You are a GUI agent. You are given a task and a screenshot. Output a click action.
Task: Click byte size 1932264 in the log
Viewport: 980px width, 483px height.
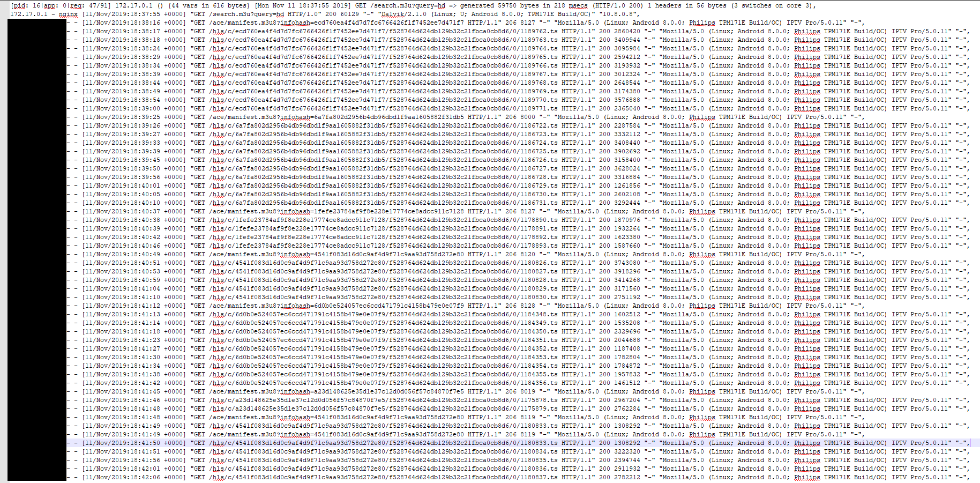(x=627, y=228)
